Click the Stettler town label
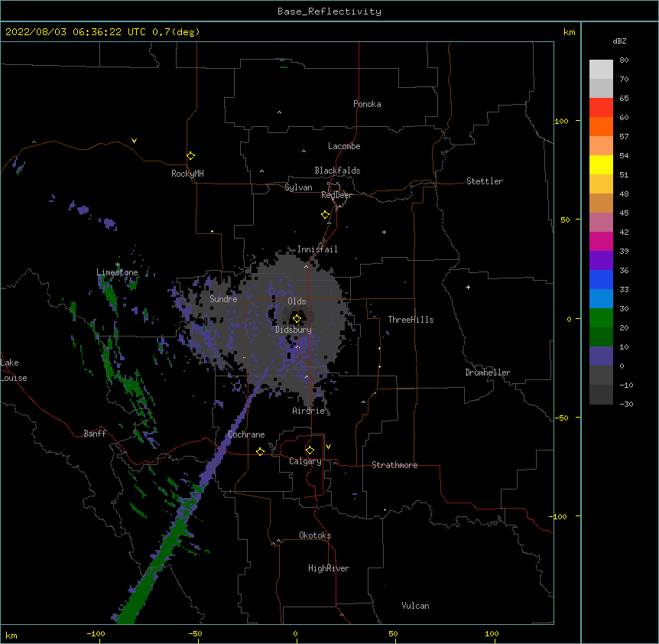 pos(485,181)
